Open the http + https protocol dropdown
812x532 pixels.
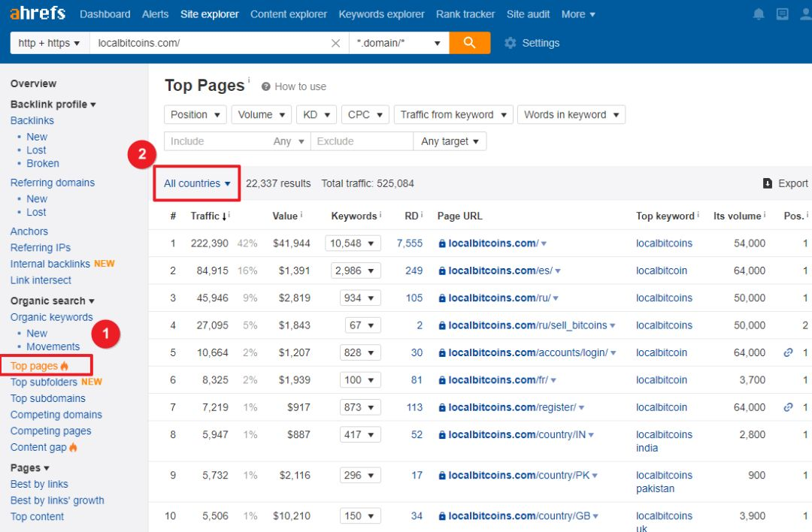coord(49,43)
